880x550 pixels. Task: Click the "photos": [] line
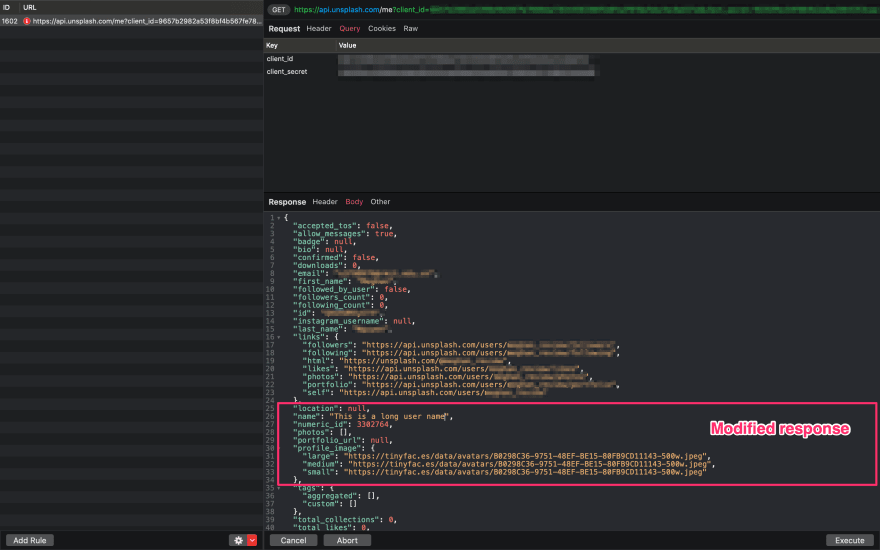tap(322, 433)
